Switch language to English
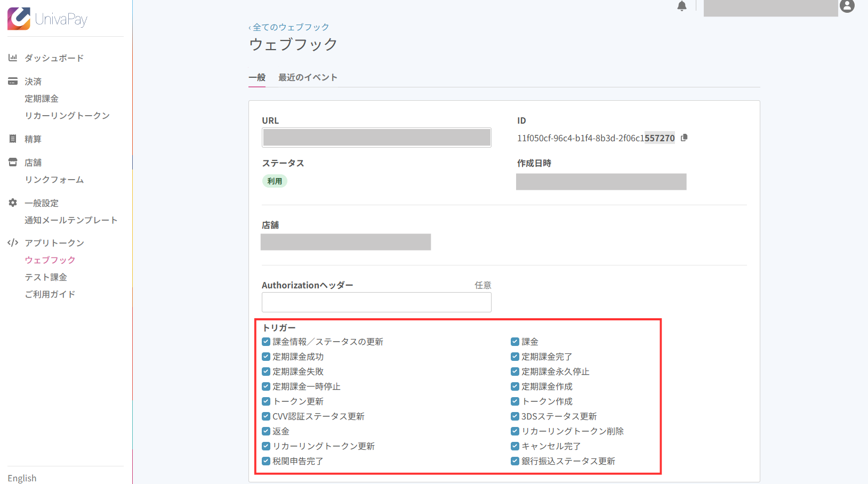Viewport: 868px width, 484px height. click(22, 478)
